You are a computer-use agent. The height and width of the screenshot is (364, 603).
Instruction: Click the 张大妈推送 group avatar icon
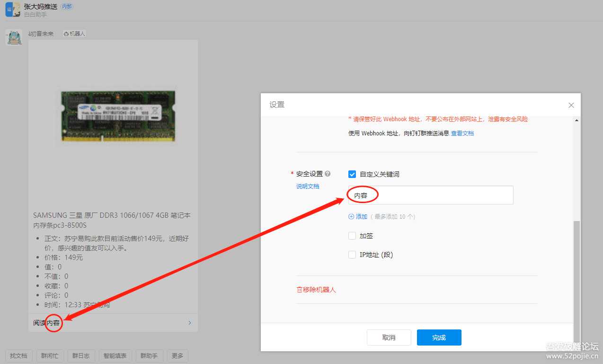(x=13, y=9)
